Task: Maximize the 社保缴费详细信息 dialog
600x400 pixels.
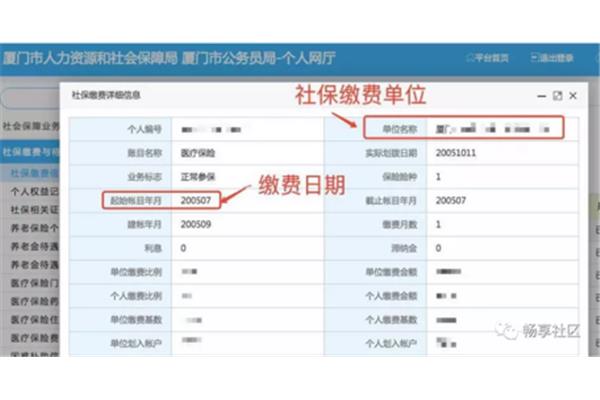Action: (558, 96)
